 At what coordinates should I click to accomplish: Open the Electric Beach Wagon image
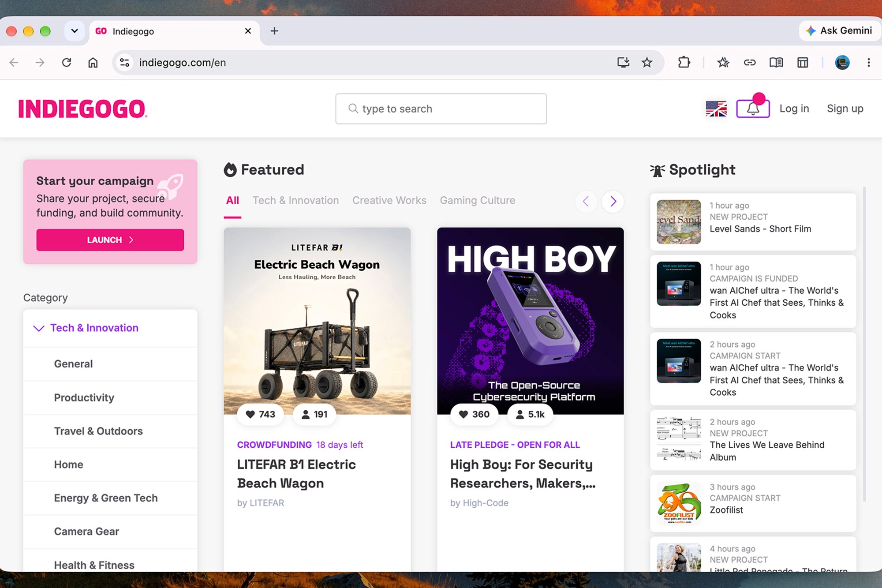tap(317, 321)
